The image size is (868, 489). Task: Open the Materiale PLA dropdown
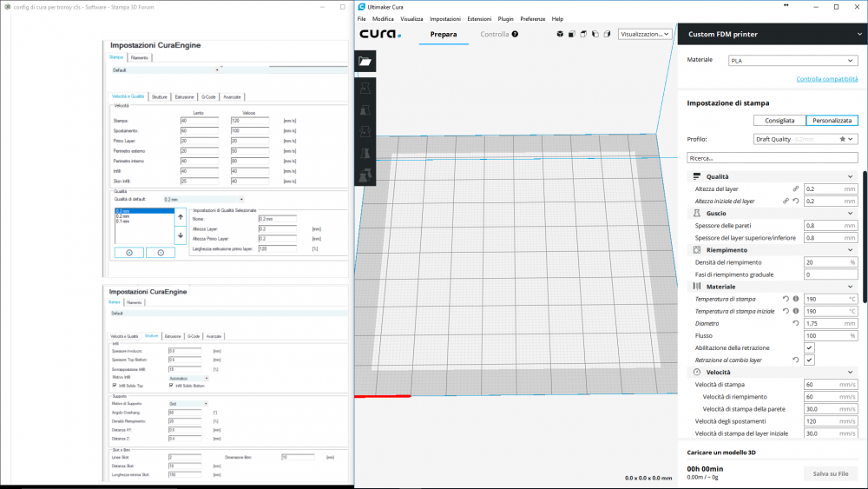[792, 61]
